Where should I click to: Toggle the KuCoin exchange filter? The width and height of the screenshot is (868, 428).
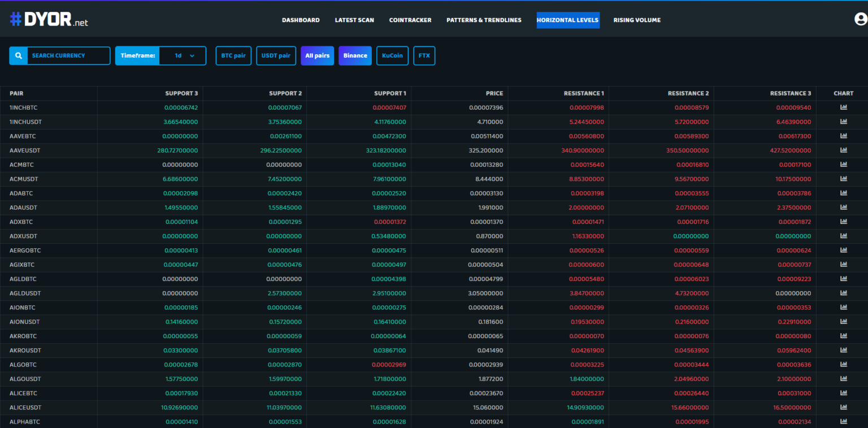tap(392, 55)
